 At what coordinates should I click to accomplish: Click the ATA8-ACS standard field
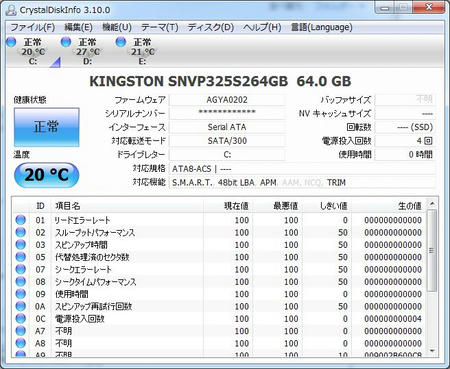302,169
